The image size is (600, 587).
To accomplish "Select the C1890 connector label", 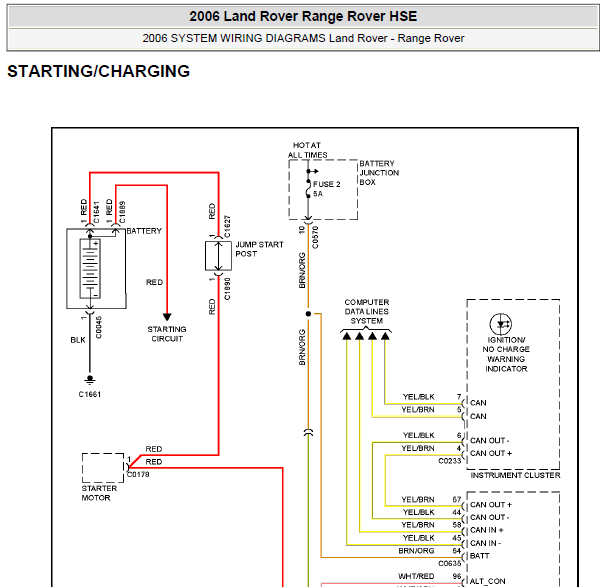I will click(227, 289).
